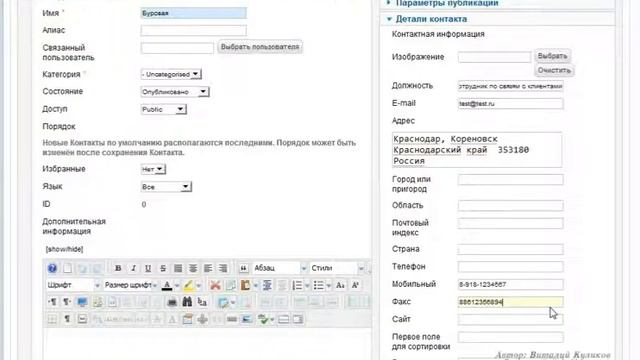
Task: Toggle underline formatting
Action: point(148,268)
